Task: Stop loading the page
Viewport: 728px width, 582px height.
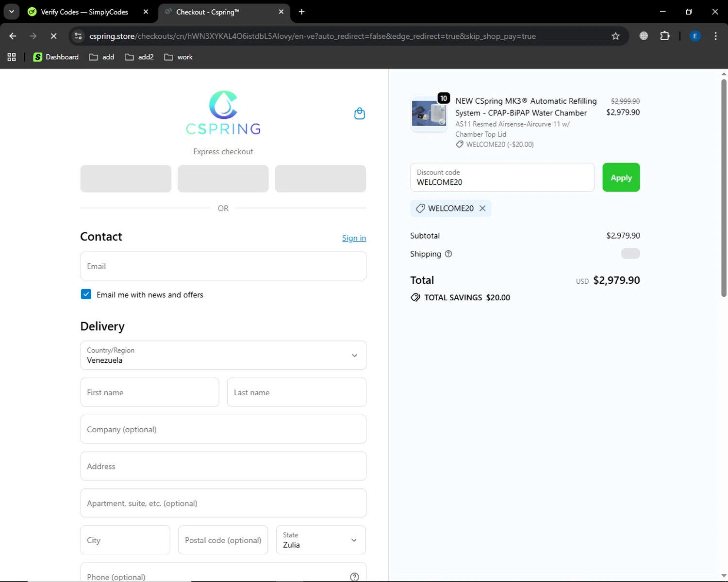Action: 53,36
